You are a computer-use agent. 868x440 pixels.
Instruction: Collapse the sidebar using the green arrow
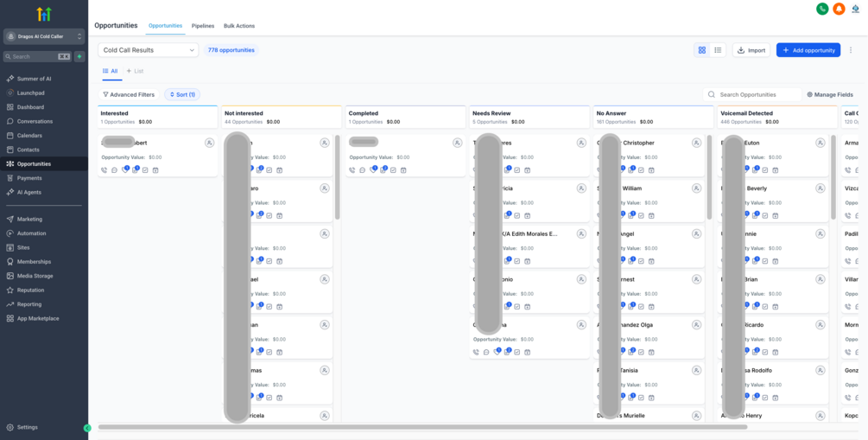click(87, 428)
